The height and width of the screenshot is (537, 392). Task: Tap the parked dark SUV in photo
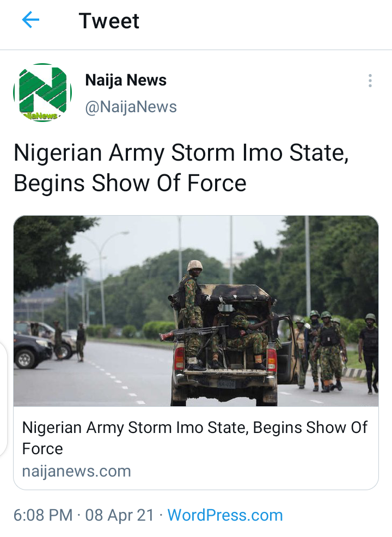(x=32, y=350)
